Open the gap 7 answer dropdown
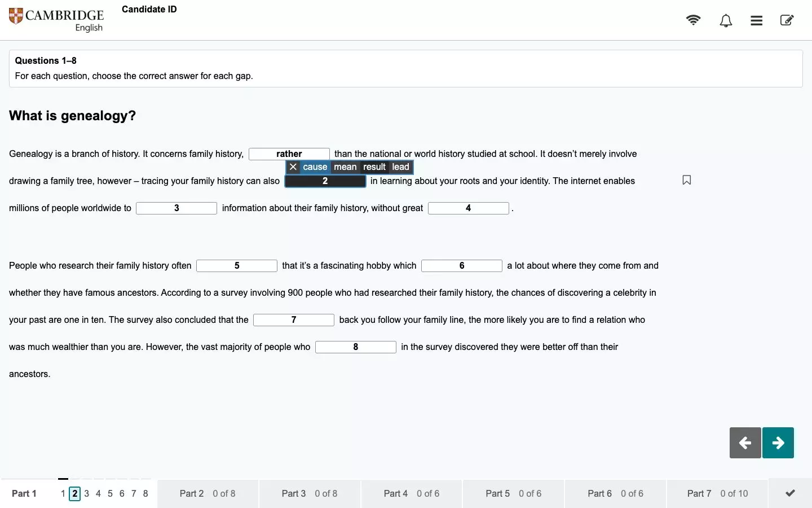 point(294,320)
